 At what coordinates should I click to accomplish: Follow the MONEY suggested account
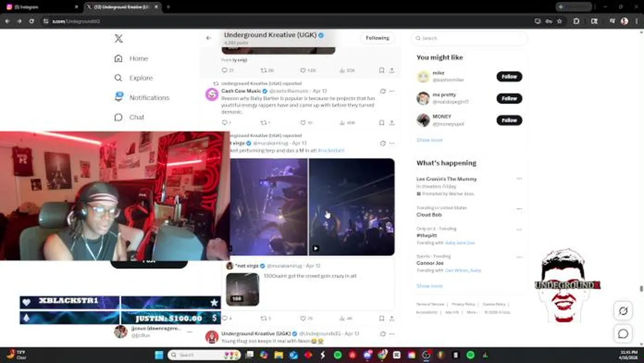509,120
